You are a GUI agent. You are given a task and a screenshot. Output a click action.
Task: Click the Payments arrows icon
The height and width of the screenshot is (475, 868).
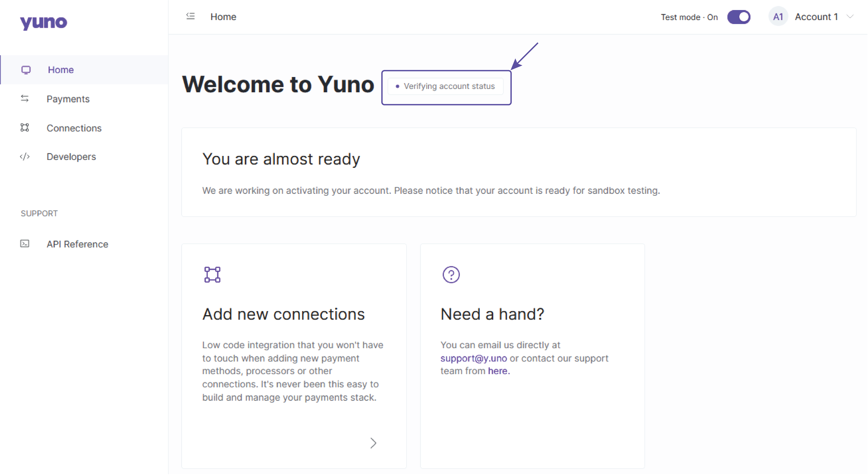pos(25,99)
